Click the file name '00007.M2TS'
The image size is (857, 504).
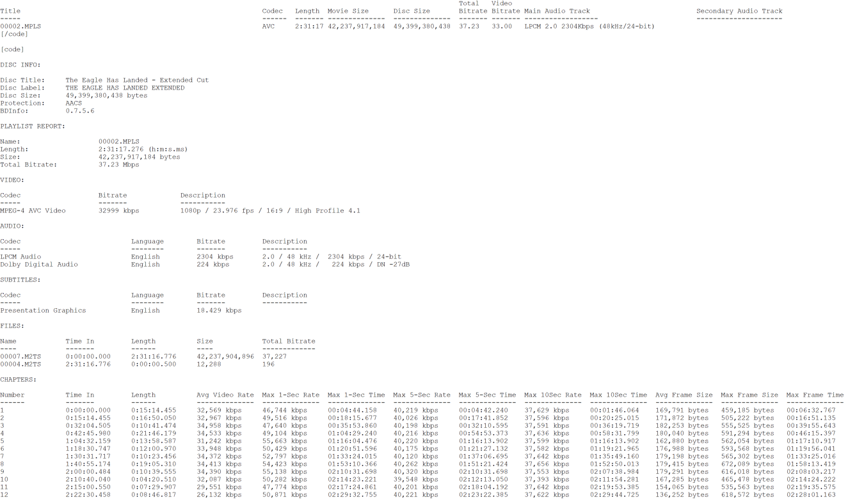20,356
